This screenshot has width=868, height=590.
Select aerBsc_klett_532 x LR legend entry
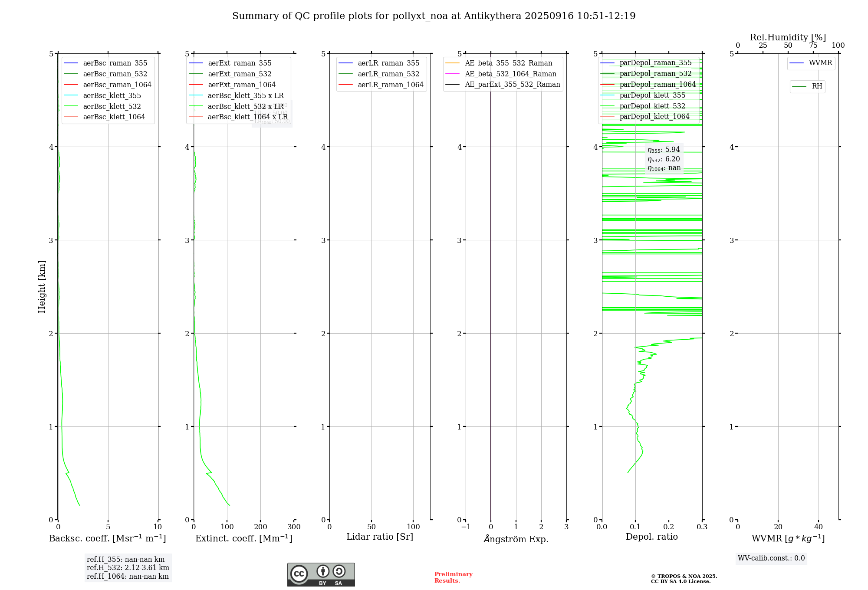237,107
